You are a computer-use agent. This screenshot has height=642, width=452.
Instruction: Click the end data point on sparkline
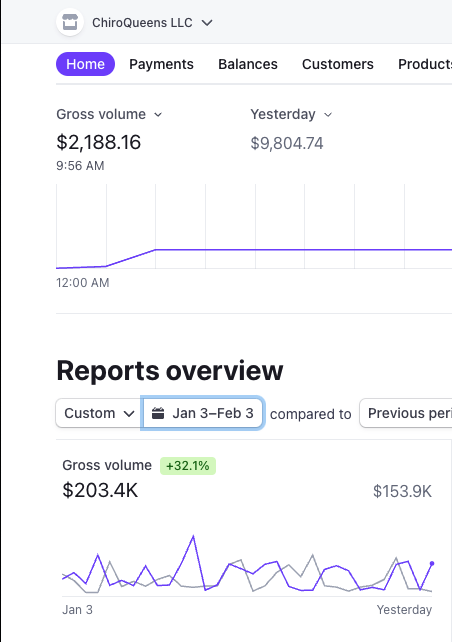click(432, 563)
